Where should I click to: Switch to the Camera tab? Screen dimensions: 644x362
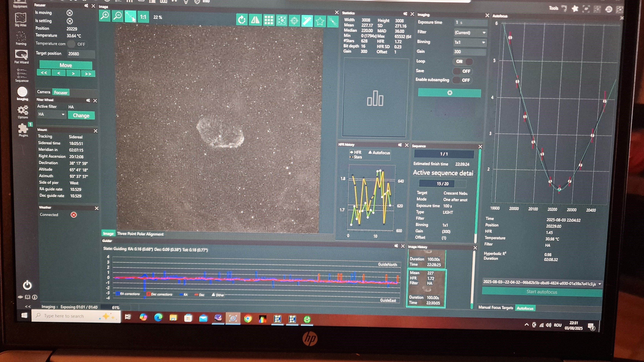tap(44, 92)
